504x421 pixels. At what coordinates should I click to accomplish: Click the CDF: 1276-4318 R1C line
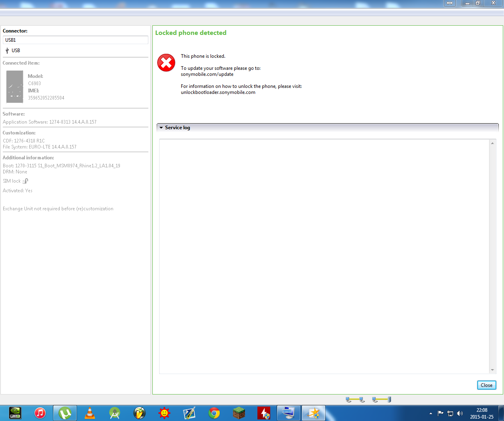(x=24, y=141)
